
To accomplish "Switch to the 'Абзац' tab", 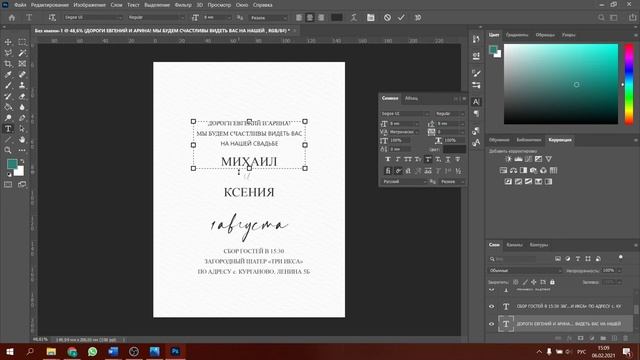I will point(411,98).
